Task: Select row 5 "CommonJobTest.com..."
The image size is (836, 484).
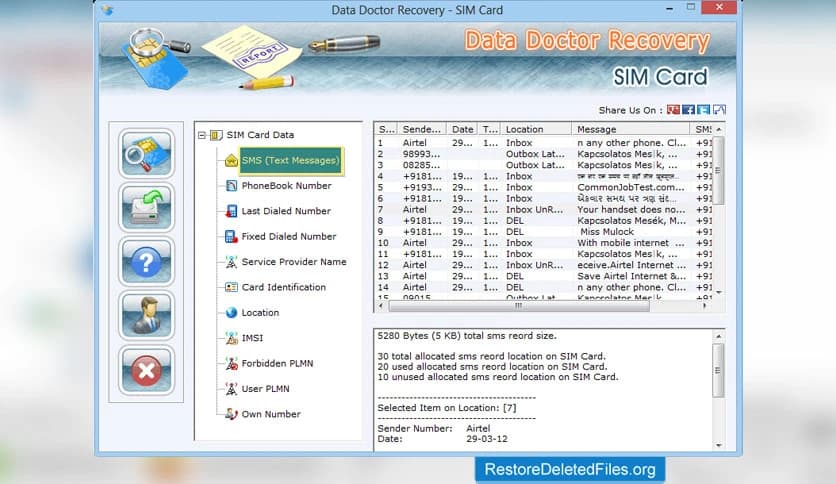Action: pyautogui.click(x=544, y=188)
